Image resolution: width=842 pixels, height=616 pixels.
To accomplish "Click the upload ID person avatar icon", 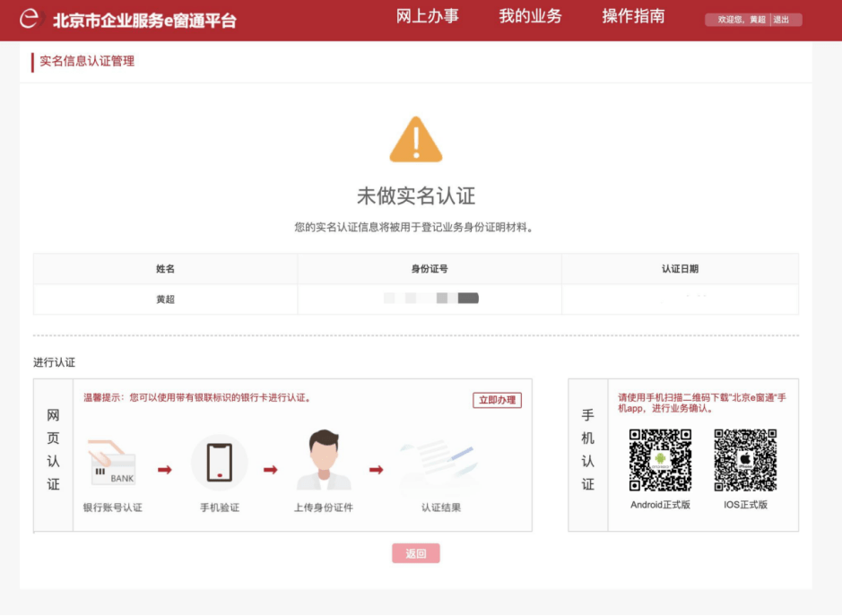I will pos(324,459).
